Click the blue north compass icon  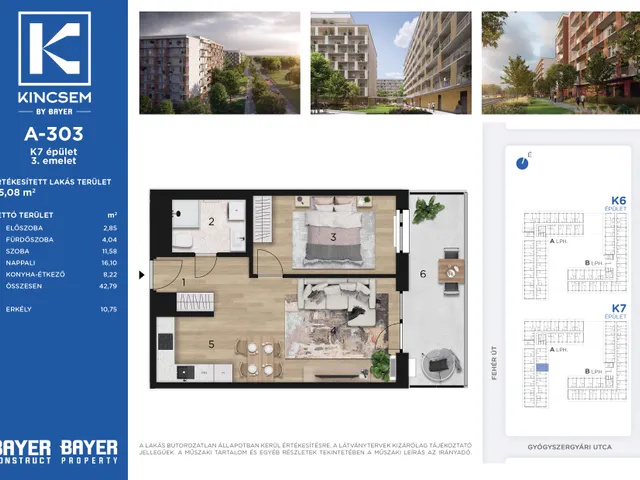522,163
